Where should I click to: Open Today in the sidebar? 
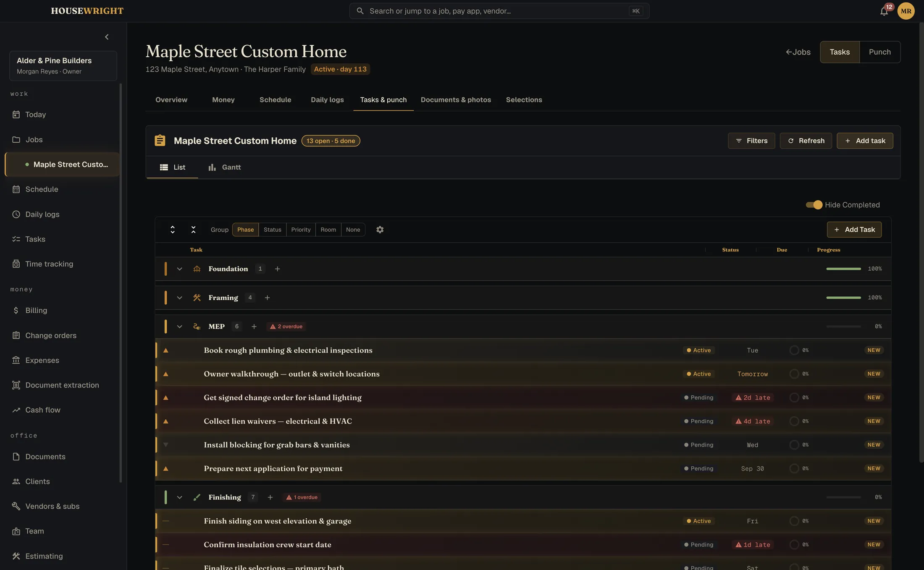pos(62,115)
